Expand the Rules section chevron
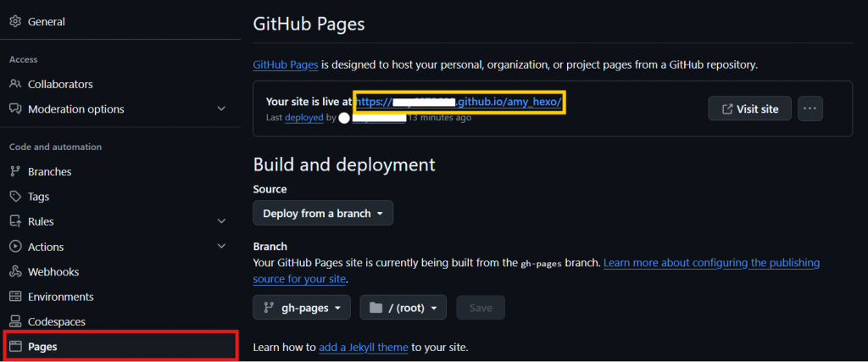The width and height of the screenshot is (868, 362). click(221, 221)
